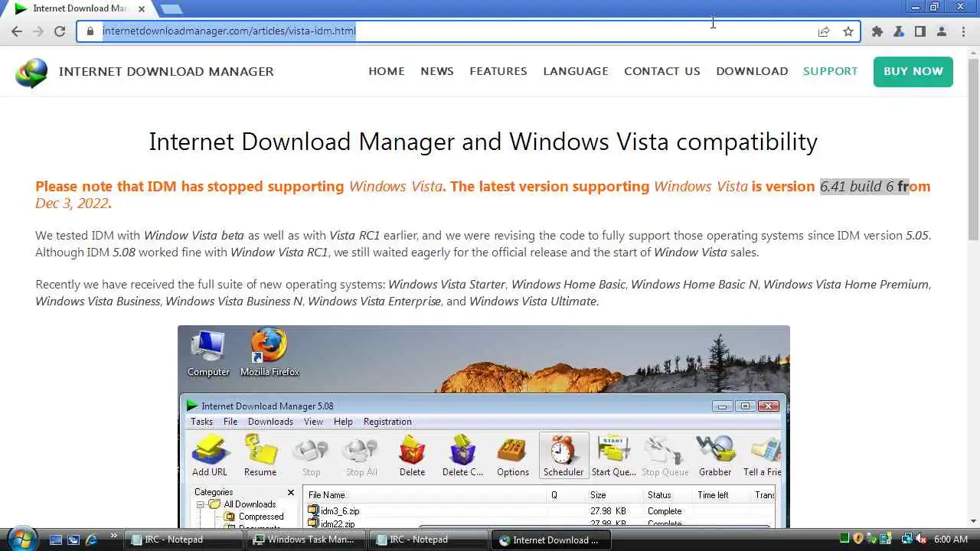
Task: Open the DOWNLOAD navigation link
Action: click(752, 71)
